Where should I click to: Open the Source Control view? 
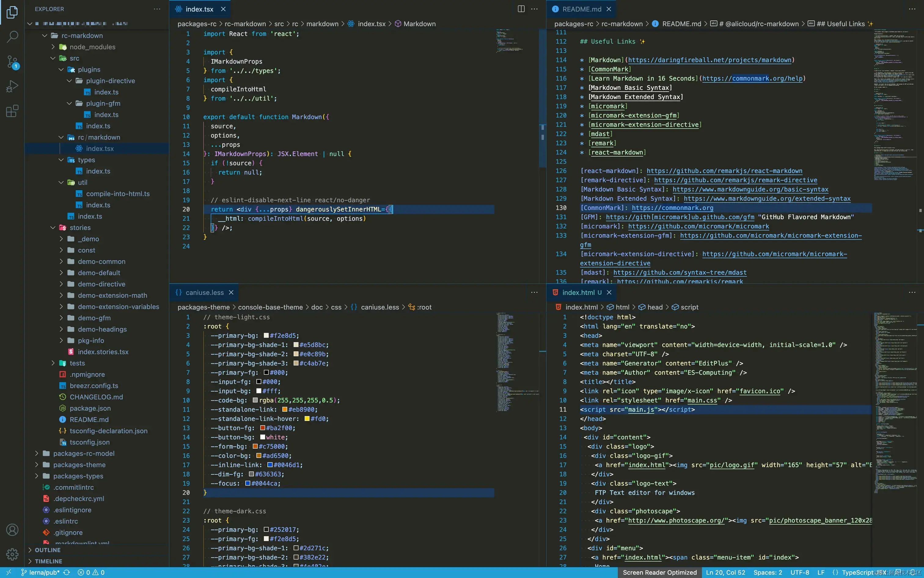pos(12,61)
